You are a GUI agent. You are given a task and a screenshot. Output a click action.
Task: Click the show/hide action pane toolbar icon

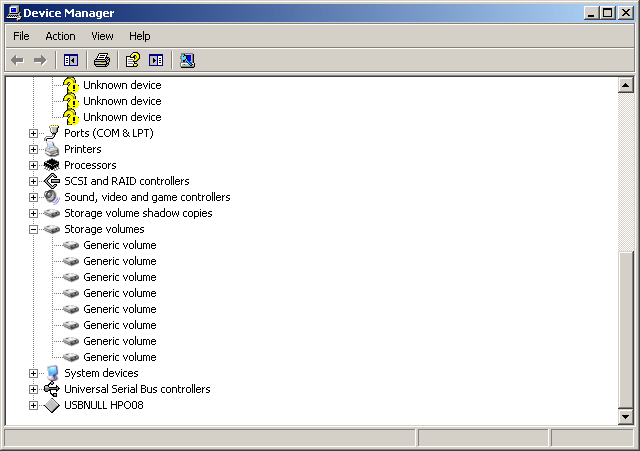(156, 60)
